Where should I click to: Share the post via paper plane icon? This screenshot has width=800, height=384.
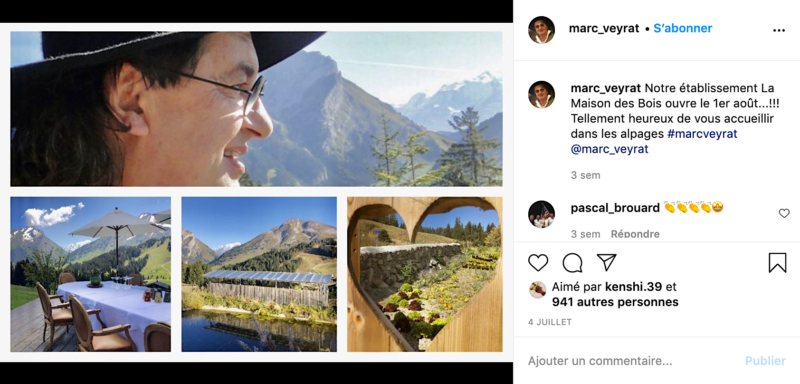coord(606,263)
